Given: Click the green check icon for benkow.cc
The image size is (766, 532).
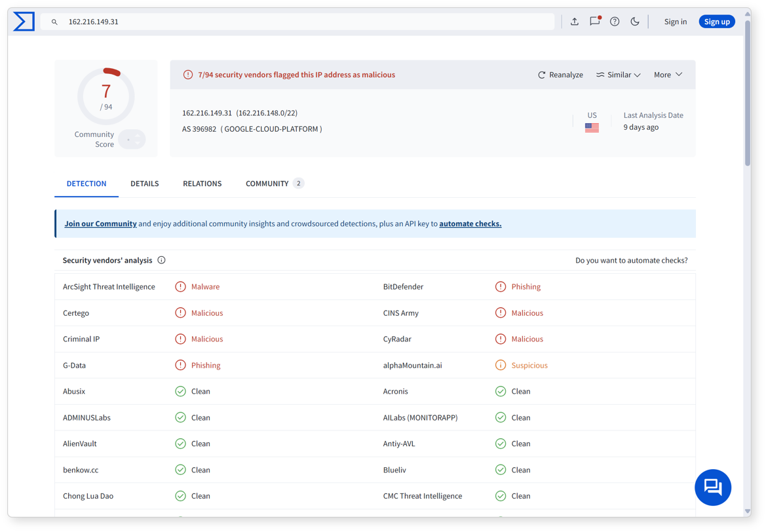Looking at the screenshot, I should point(180,470).
